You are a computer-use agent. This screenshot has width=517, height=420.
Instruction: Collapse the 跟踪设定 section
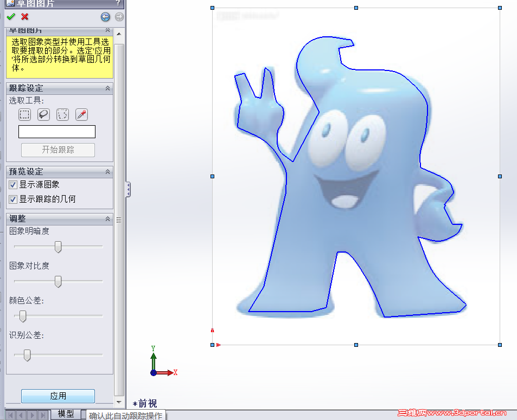[x=108, y=88]
